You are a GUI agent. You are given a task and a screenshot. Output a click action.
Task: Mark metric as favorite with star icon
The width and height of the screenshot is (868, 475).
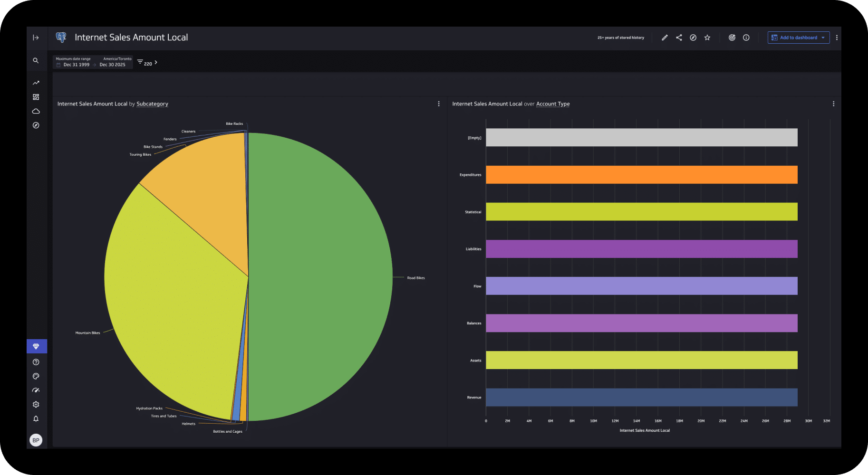tap(707, 38)
